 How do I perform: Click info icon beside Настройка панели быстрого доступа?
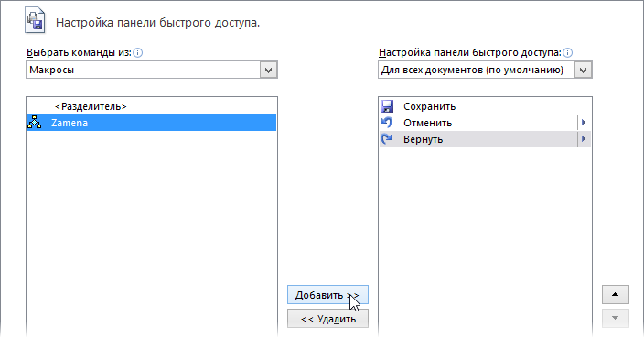tap(567, 52)
